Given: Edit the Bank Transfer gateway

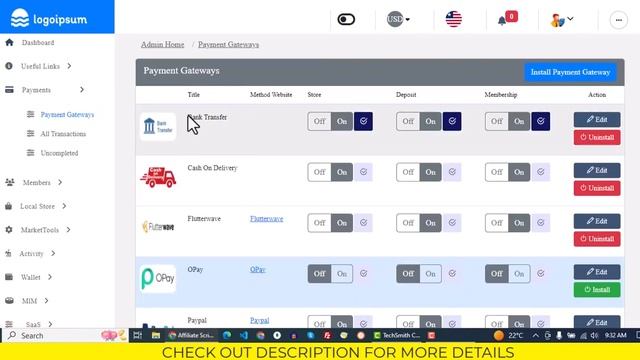Looking at the screenshot, I should click(x=597, y=120).
